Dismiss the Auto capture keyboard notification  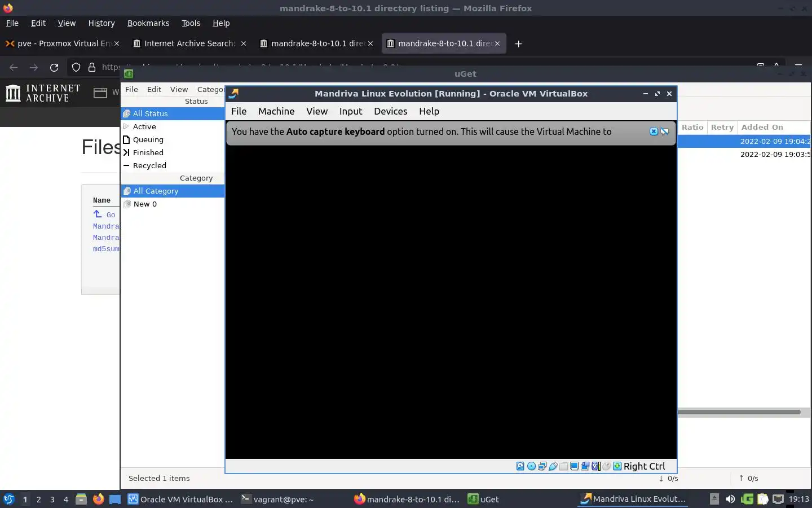[654, 132]
